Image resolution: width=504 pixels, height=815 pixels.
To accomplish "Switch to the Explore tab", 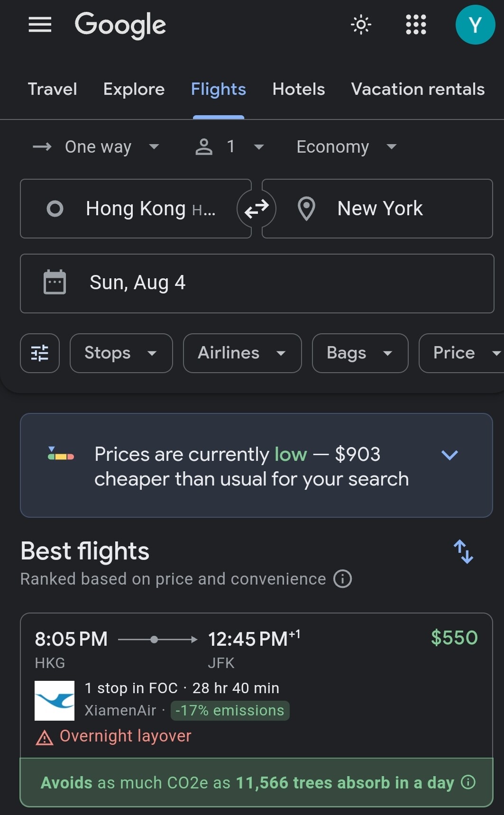I will [x=134, y=89].
